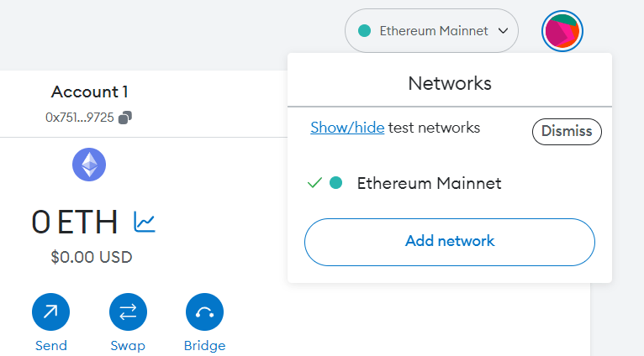
Task: Click the Swap arrows icon
Action: coord(128,312)
